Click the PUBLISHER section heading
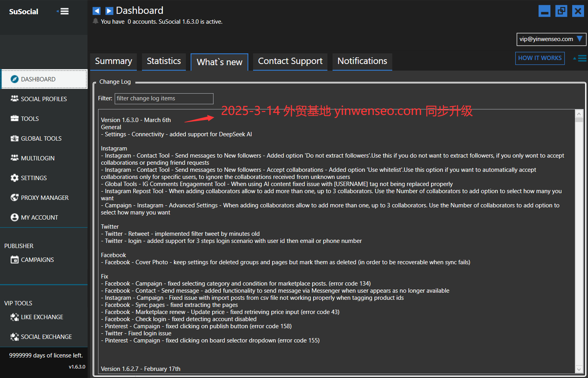The width and height of the screenshot is (588, 378). [19, 246]
